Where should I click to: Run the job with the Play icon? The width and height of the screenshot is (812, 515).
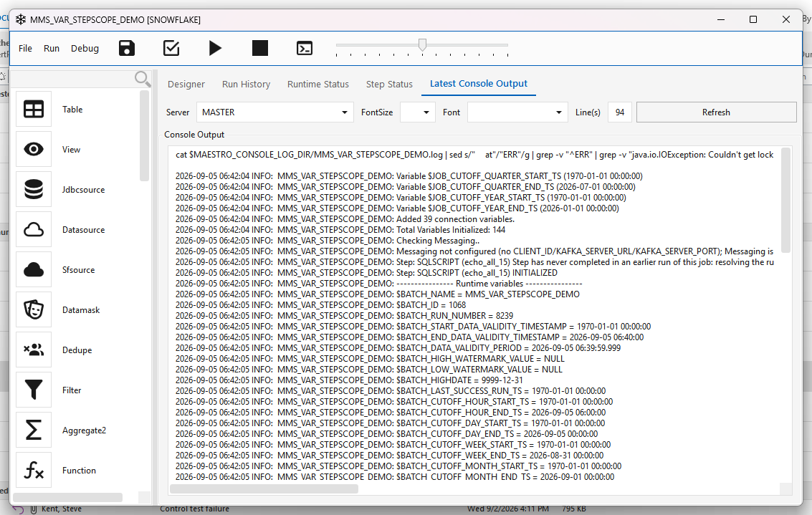(216, 48)
